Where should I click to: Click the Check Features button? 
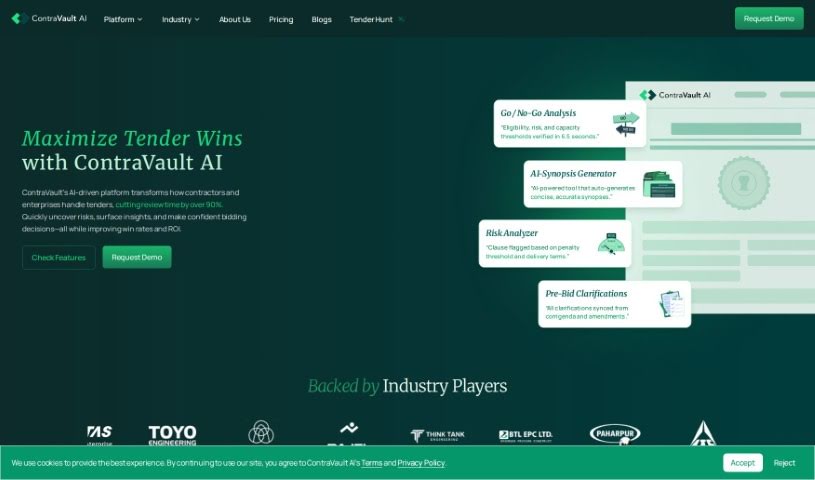59,257
